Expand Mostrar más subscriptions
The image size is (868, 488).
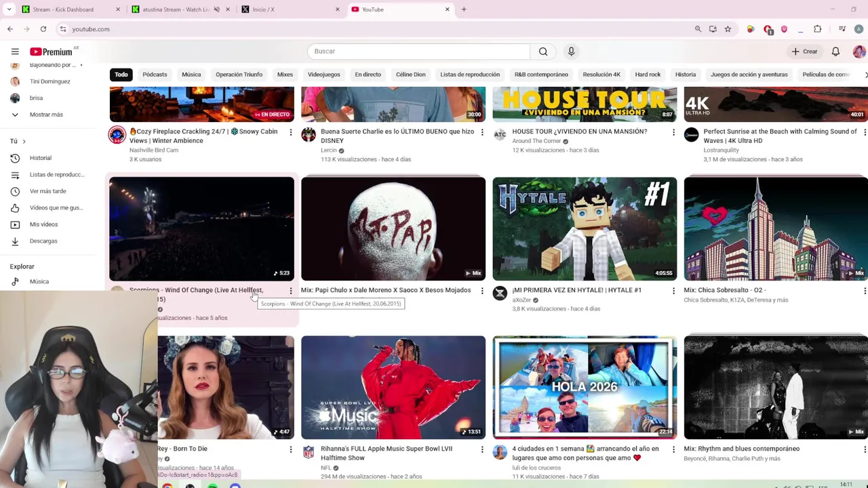[46, 115]
